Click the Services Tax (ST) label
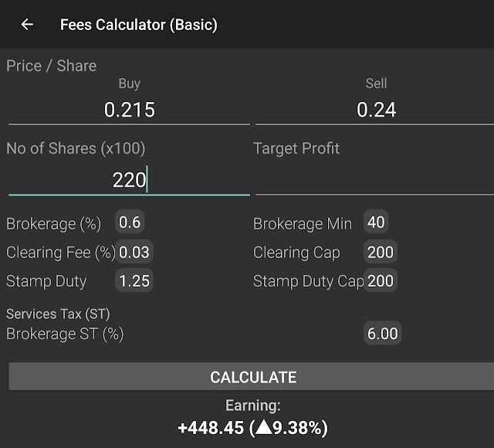The height and width of the screenshot is (448, 494). point(58,314)
